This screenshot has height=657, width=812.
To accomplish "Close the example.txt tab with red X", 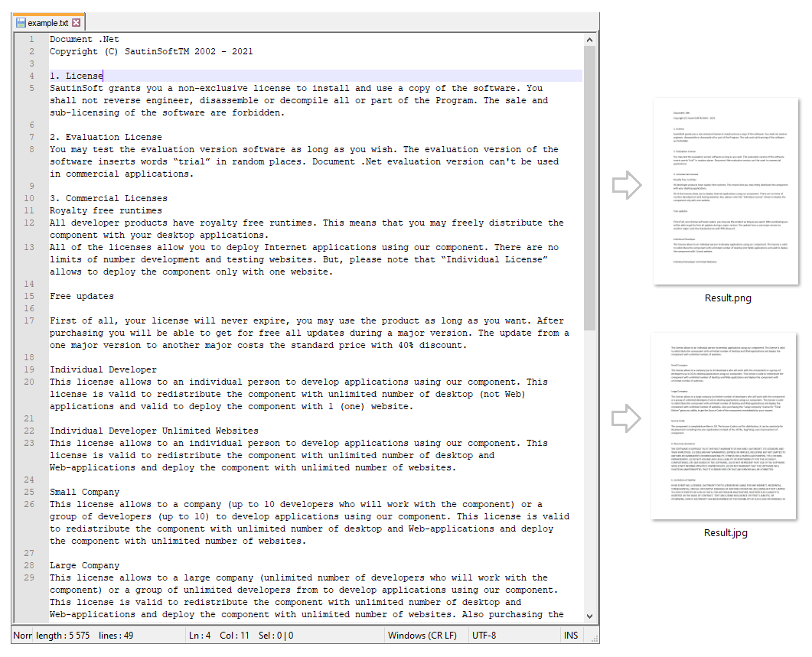I will [x=76, y=23].
